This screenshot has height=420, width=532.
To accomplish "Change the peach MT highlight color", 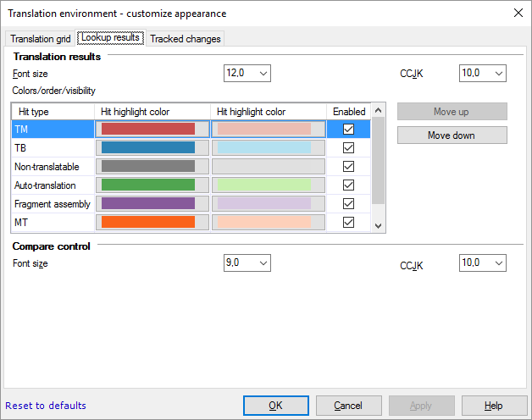I will 269,222.
